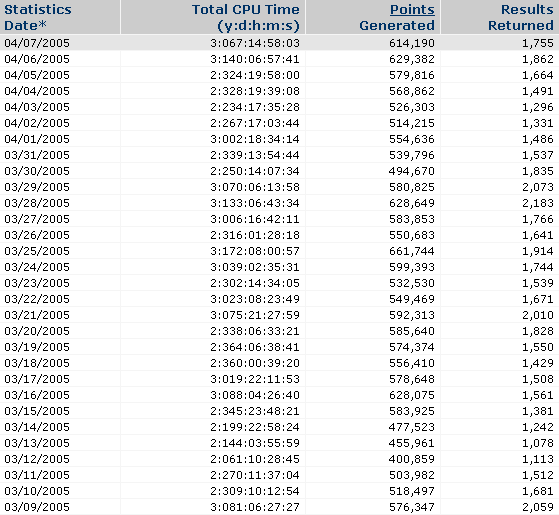The height and width of the screenshot is (515, 559).
Task: Click points value 661,744
Action: (412, 251)
